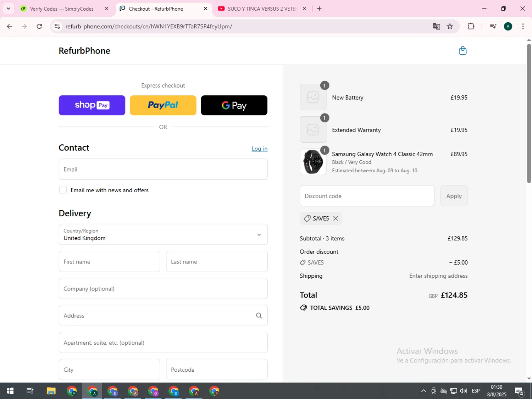Remove the SAVE5 discount code tag
Viewport: 532px width, 399px height.
click(336, 218)
